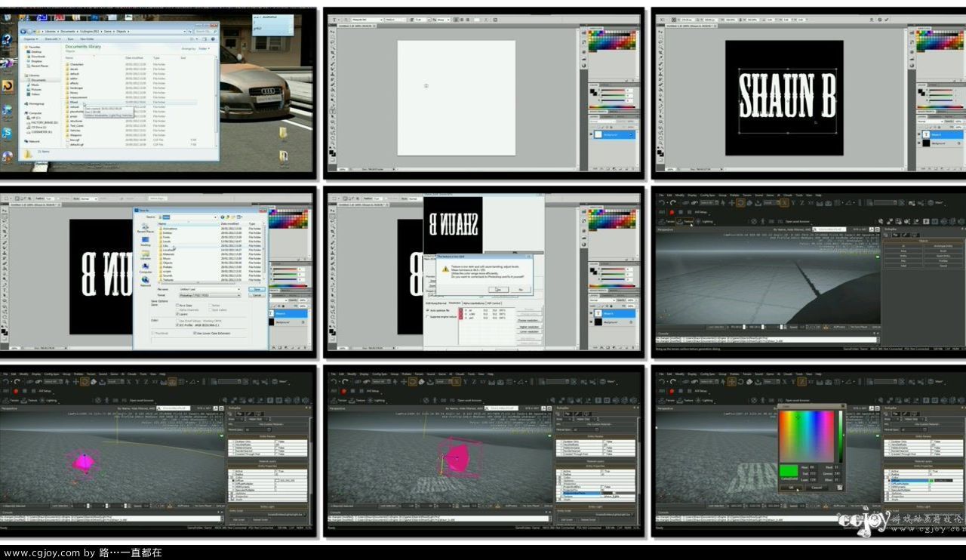Select the Textures folder in Save As list
This screenshot has width=966, height=560.
(168, 280)
